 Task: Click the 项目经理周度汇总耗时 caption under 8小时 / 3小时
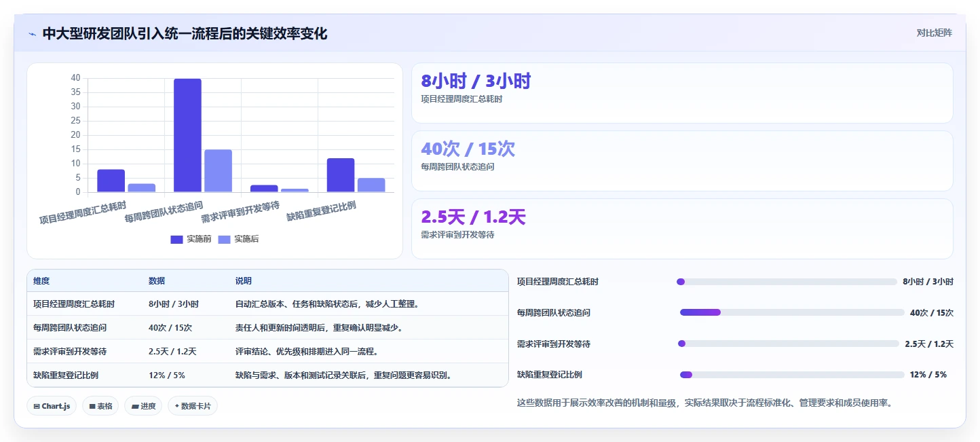pyautogui.click(x=462, y=99)
